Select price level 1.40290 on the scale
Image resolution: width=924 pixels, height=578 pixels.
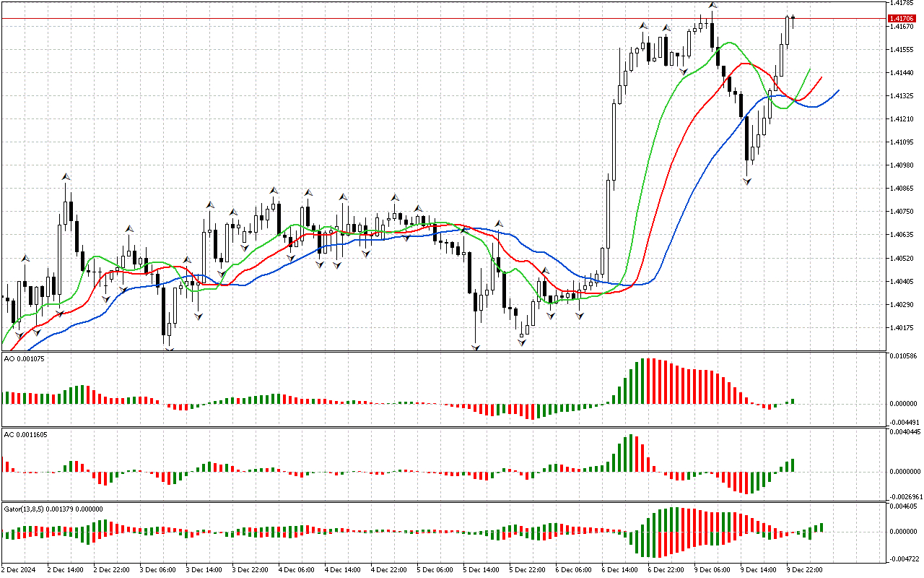(902, 305)
